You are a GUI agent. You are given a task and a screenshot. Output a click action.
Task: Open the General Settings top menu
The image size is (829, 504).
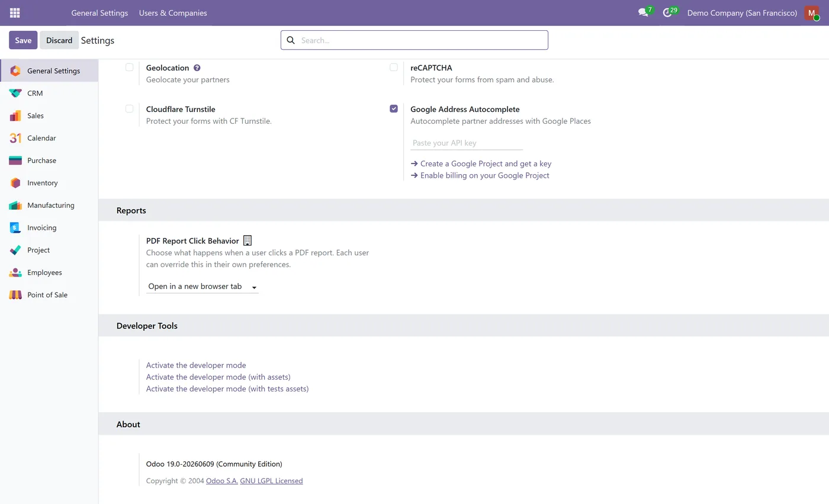coord(99,12)
